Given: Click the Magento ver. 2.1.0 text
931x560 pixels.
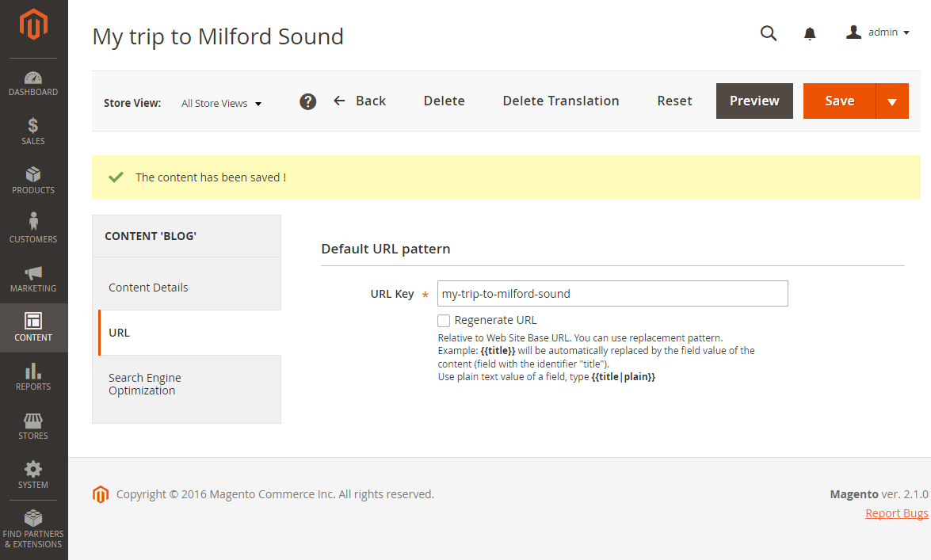Looking at the screenshot, I should click(879, 494).
